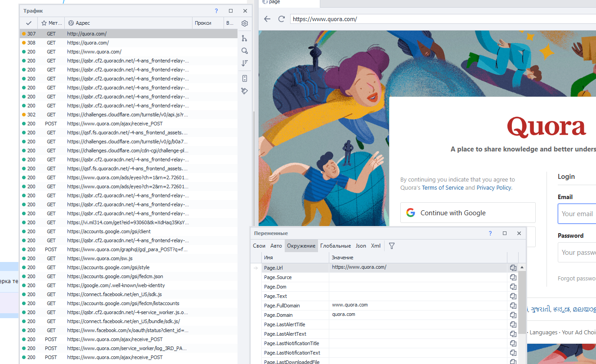Viewport: 596px width, 364px height.
Task: Click the sort descending icon in traffic panel
Action: click(245, 63)
